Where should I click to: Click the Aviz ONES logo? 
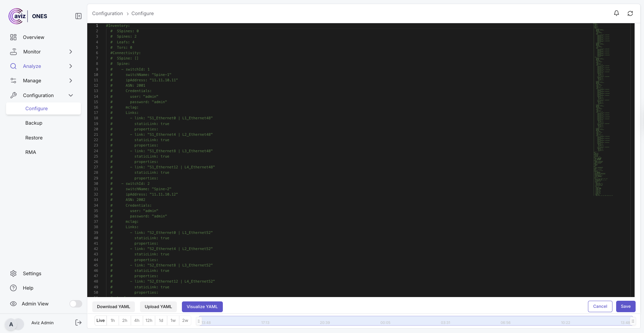click(x=28, y=16)
